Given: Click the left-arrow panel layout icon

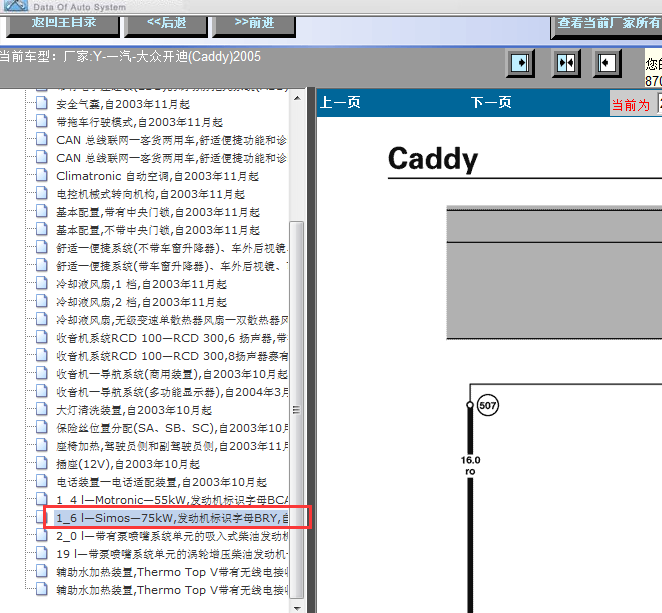Looking at the screenshot, I should point(607,63).
